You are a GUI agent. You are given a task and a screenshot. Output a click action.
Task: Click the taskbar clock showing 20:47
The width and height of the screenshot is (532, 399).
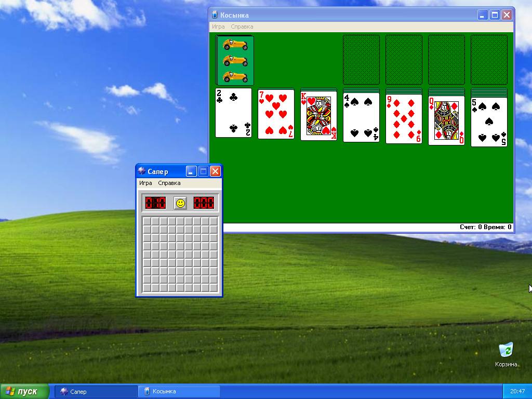pyautogui.click(x=517, y=392)
